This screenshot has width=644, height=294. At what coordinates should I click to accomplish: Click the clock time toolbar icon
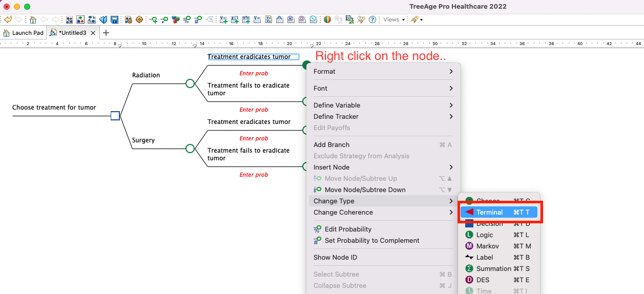click(313, 20)
